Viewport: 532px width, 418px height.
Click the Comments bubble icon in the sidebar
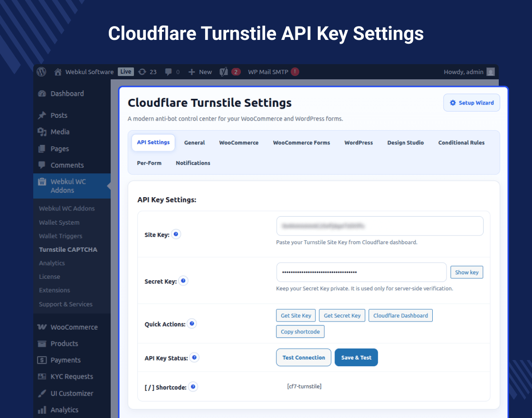point(42,165)
